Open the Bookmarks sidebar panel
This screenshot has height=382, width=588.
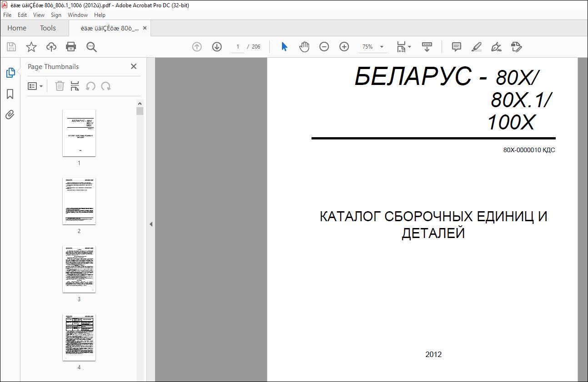click(x=10, y=94)
